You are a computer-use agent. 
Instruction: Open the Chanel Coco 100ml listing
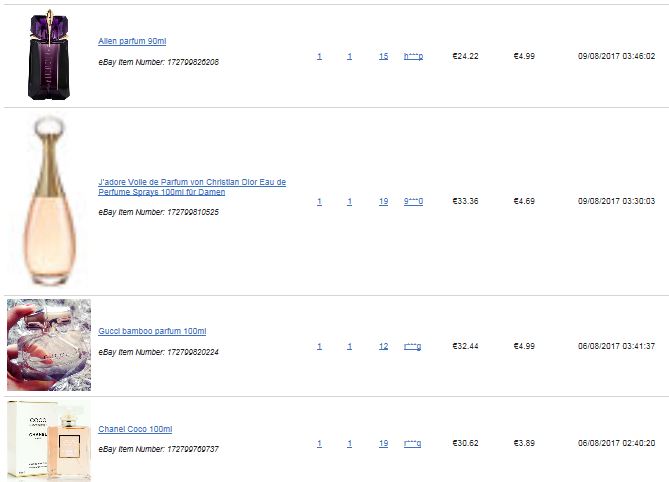coord(135,429)
